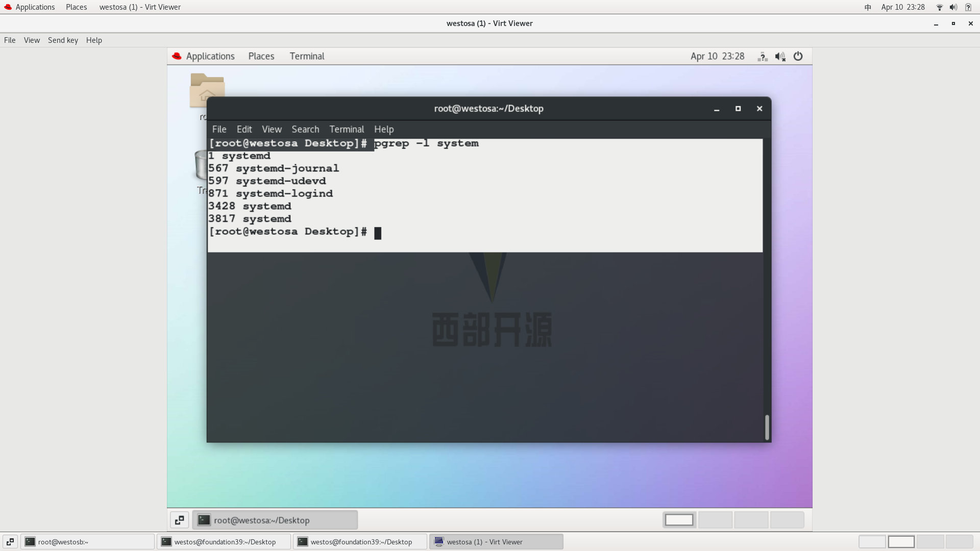Drag the terminal vertical scrollbar
The width and height of the screenshot is (980, 551).
point(767,424)
